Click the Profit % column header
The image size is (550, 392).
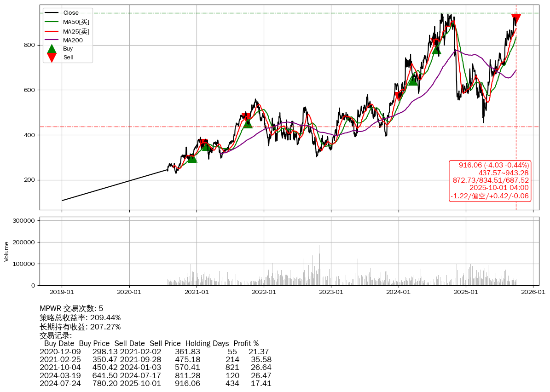(246, 343)
